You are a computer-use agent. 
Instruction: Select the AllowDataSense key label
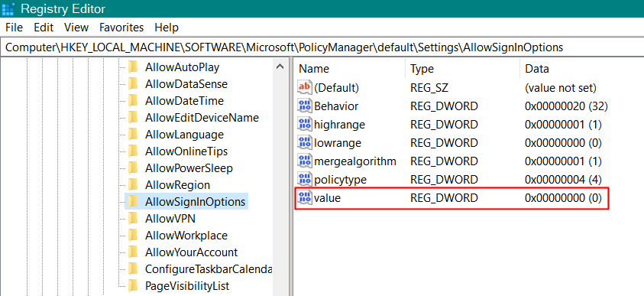[x=186, y=84]
